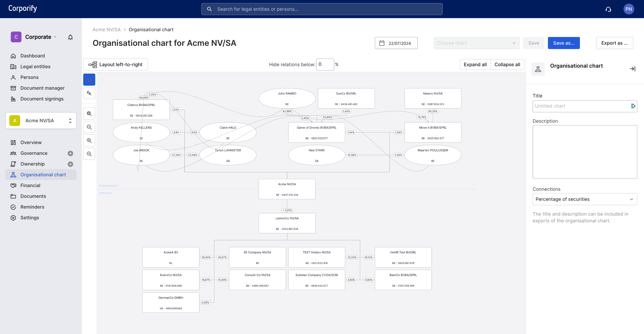Viewport: 644px width, 334px height.
Task: Collapse the Organisational chart side panel
Action: [632, 69]
